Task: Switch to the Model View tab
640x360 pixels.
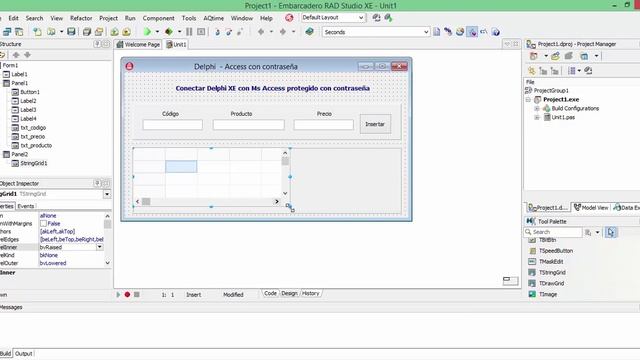Action: [x=591, y=207]
